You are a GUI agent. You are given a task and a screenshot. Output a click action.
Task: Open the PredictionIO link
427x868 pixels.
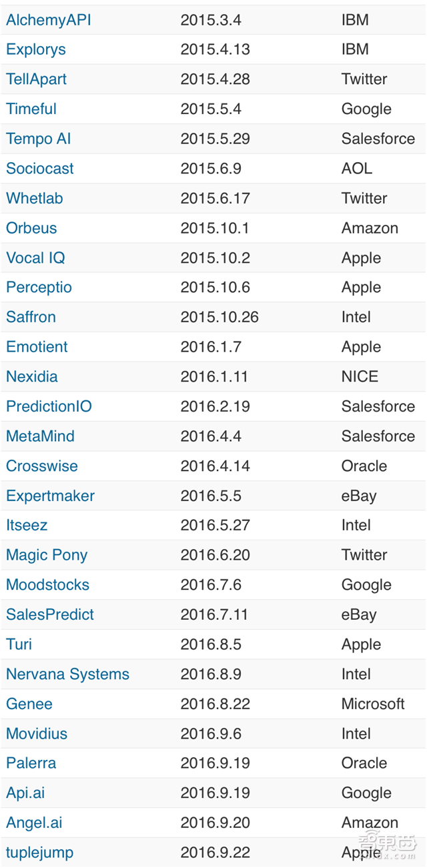(49, 406)
